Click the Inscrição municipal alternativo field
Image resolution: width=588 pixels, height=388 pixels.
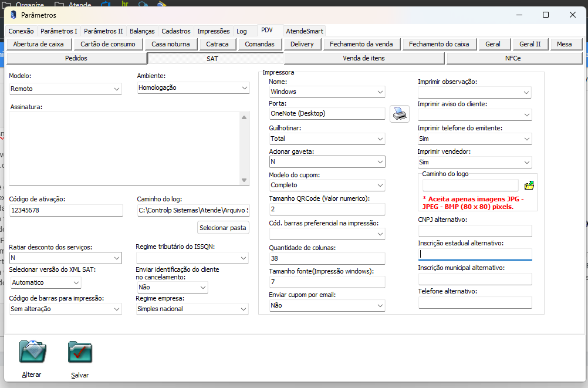click(475, 279)
